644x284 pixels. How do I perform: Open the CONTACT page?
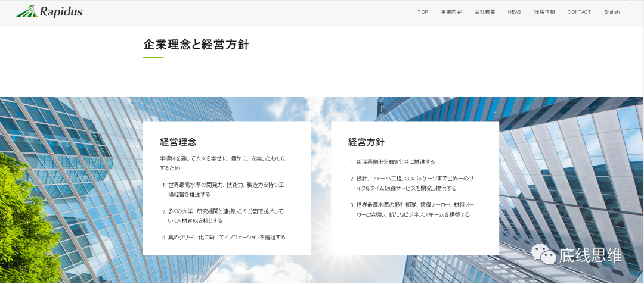pos(578,12)
